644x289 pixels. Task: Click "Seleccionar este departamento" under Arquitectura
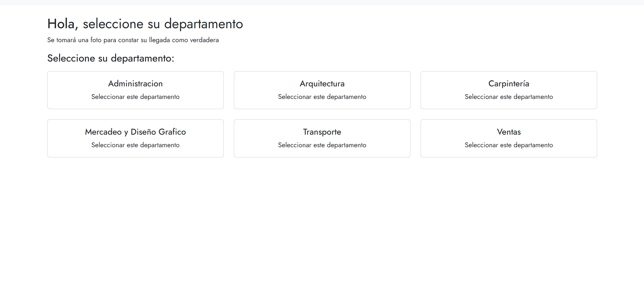pyautogui.click(x=322, y=97)
